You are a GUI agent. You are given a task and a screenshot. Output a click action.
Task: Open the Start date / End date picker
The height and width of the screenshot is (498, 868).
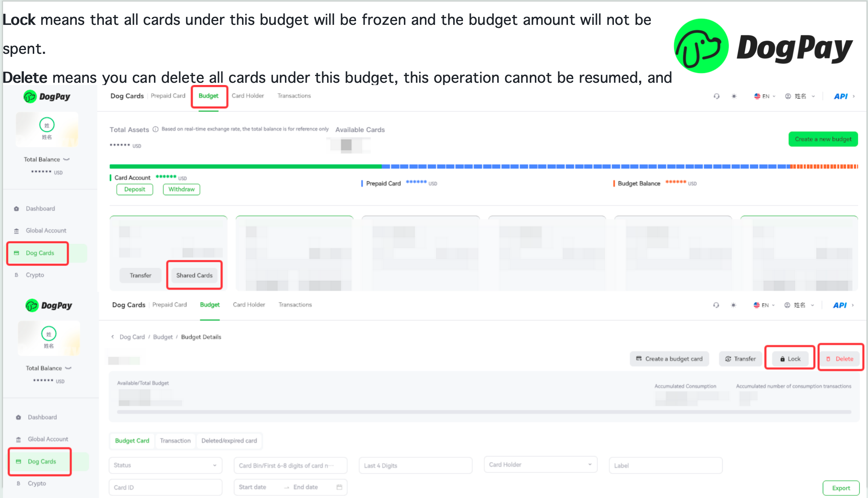290,487
